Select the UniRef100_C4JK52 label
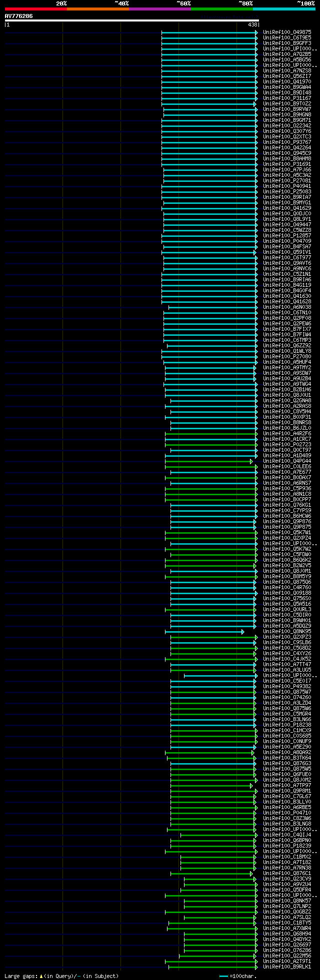320x980 pixels. point(287,659)
